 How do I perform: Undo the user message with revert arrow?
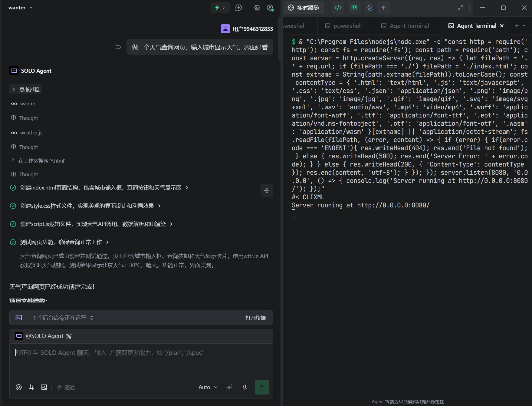click(118, 47)
